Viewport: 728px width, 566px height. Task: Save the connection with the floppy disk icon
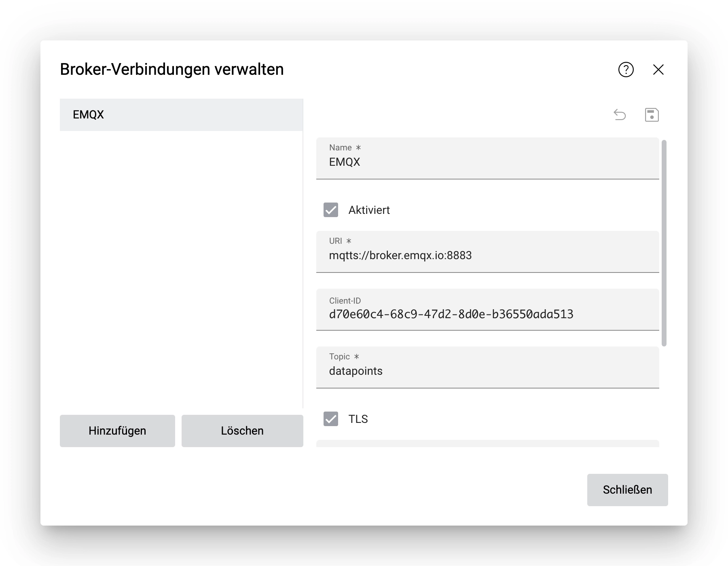click(652, 114)
